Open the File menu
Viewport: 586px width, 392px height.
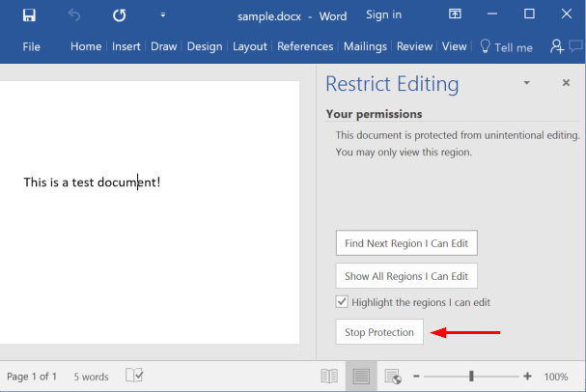pyautogui.click(x=31, y=46)
